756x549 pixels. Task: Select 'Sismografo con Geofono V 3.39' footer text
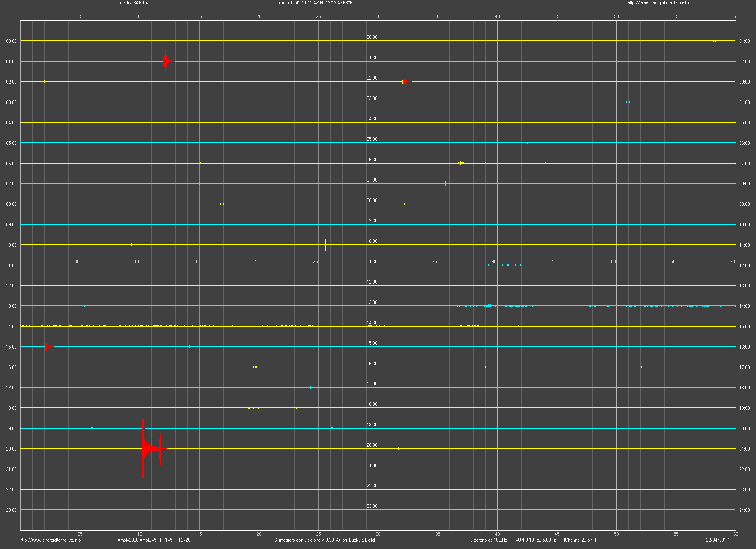[304, 540]
